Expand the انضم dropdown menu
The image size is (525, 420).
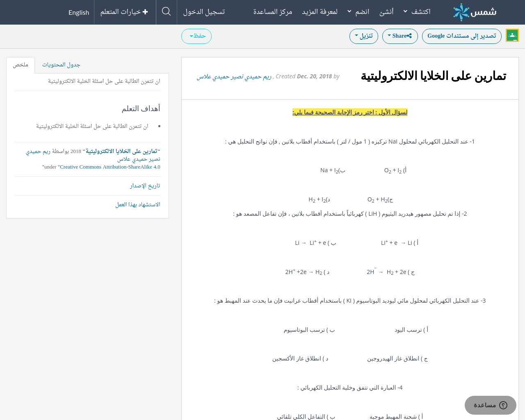358,11
